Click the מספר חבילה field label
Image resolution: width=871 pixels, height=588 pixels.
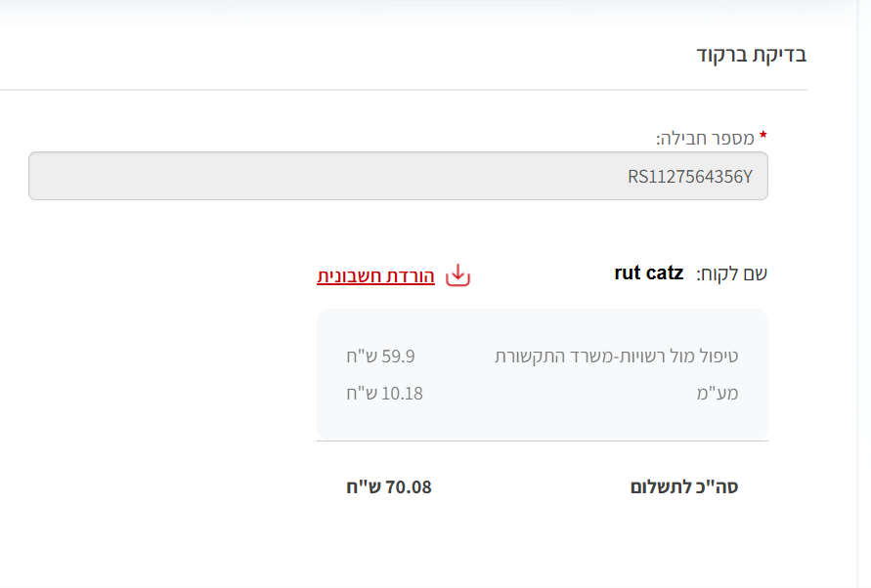pyautogui.click(x=704, y=138)
